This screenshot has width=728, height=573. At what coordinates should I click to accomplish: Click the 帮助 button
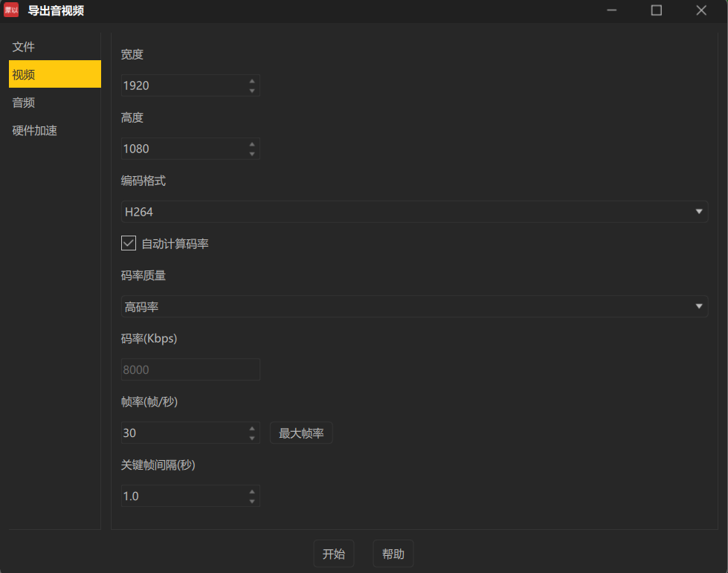click(393, 554)
